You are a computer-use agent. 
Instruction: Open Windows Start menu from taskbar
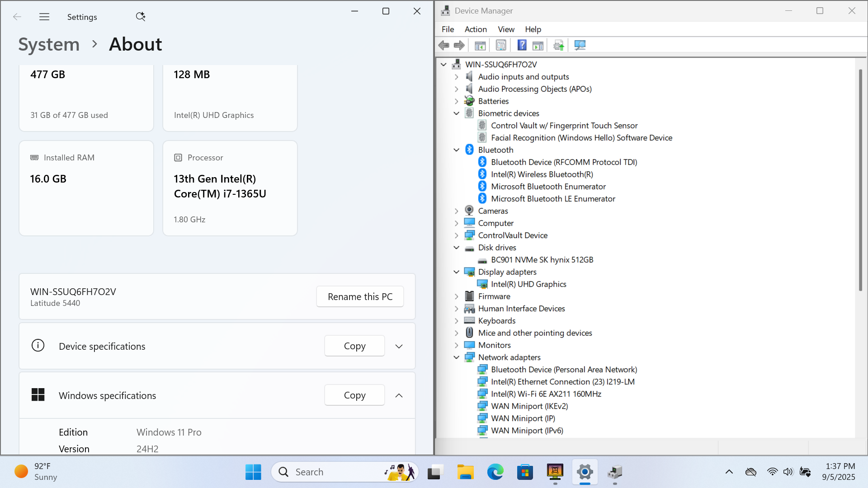click(x=253, y=472)
